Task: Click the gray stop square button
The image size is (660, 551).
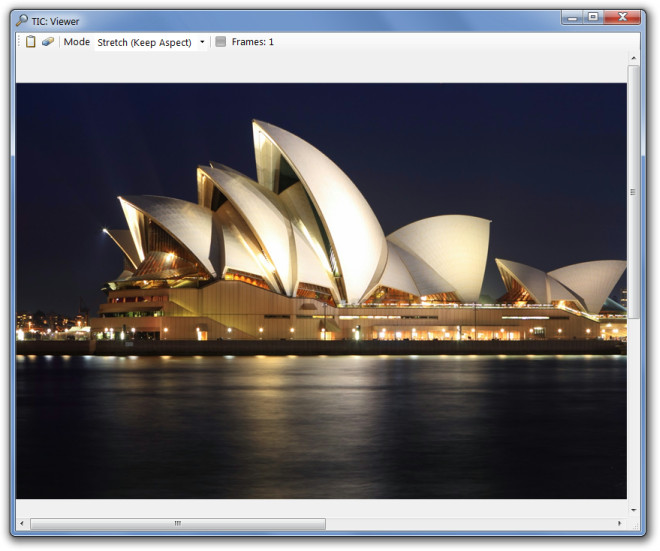Action: point(221,42)
